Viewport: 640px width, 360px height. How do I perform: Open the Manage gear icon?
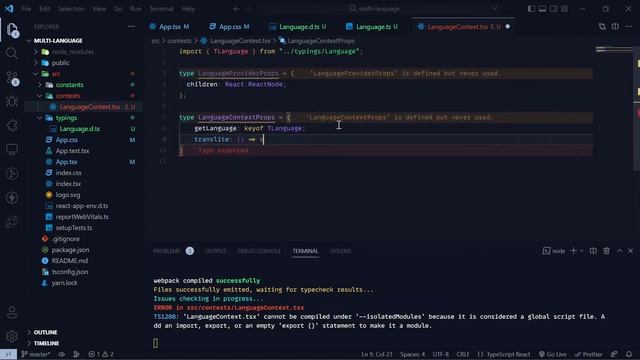[12, 336]
